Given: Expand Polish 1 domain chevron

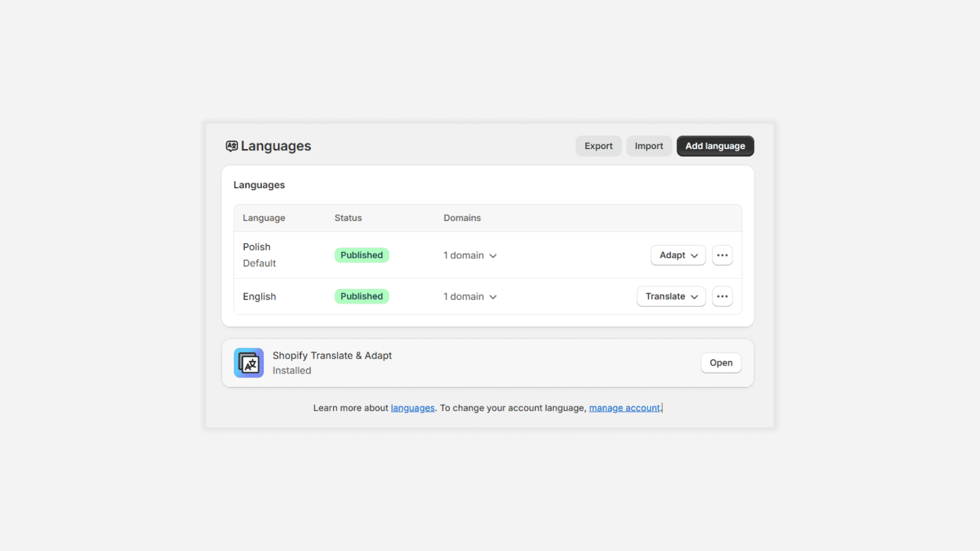Looking at the screenshot, I should coord(493,256).
